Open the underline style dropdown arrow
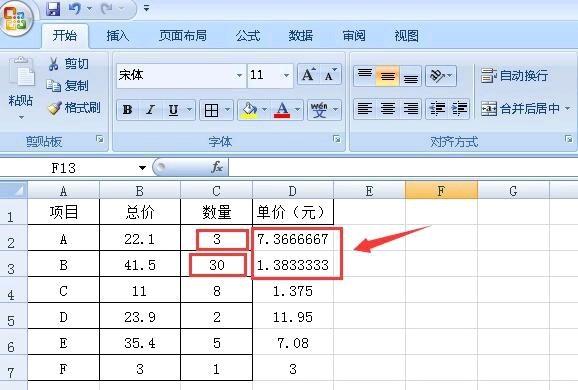The width and height of the screenshot is (578, 390). pyautogui.click(x=189, y=109)
